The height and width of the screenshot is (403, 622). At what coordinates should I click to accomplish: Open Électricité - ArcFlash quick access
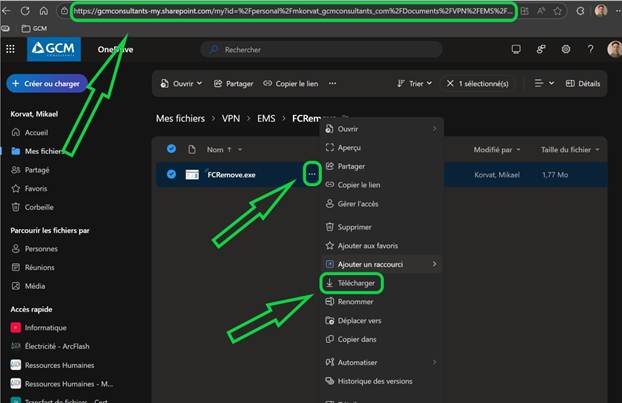50,346
